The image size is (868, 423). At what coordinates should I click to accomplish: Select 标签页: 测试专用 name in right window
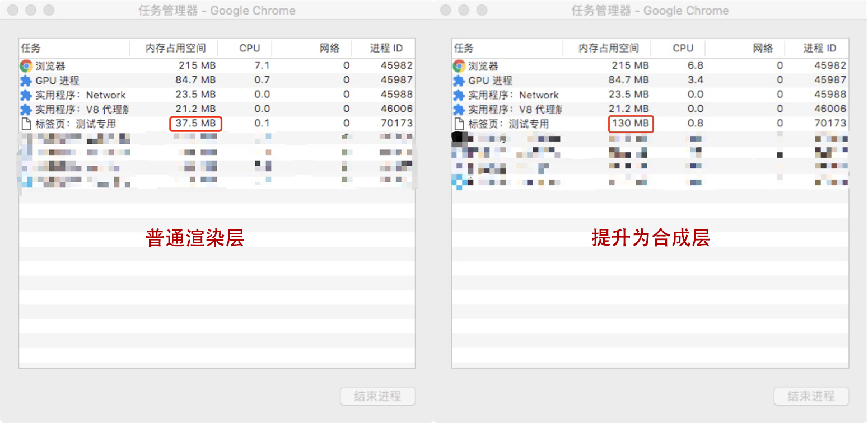coord(508,124)
